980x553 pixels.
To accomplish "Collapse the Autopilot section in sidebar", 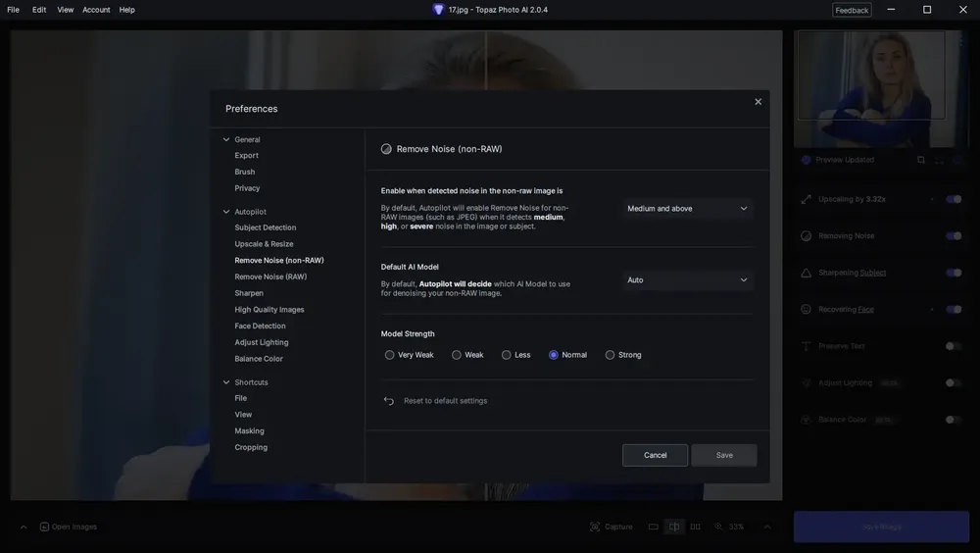I will (226, 212).
